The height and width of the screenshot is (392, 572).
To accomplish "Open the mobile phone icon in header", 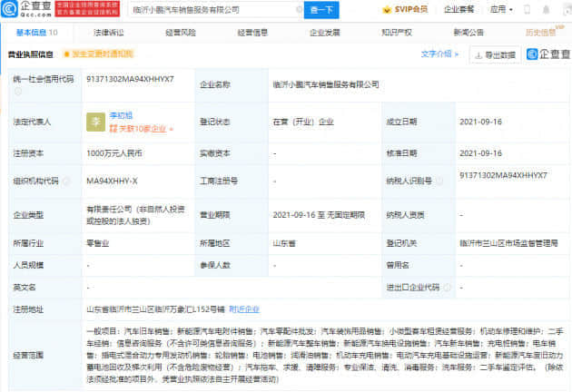I will (x=527, y=9).
